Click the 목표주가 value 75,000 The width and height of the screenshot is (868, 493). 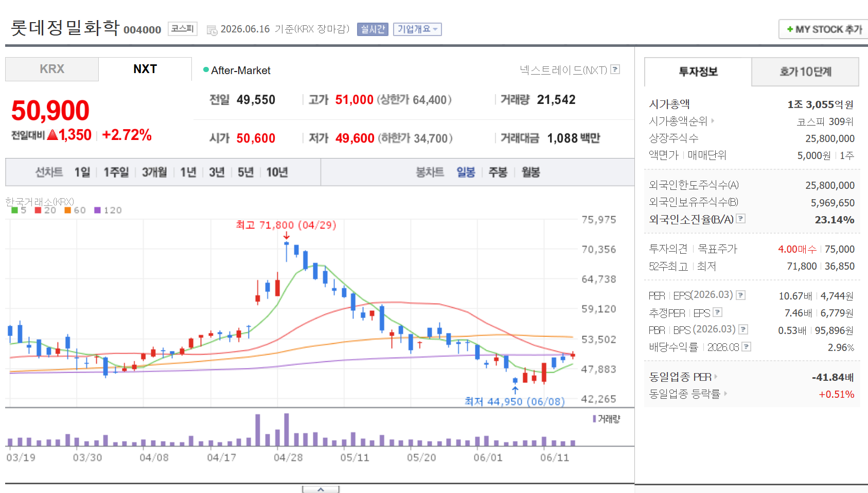tap(840, 249)
